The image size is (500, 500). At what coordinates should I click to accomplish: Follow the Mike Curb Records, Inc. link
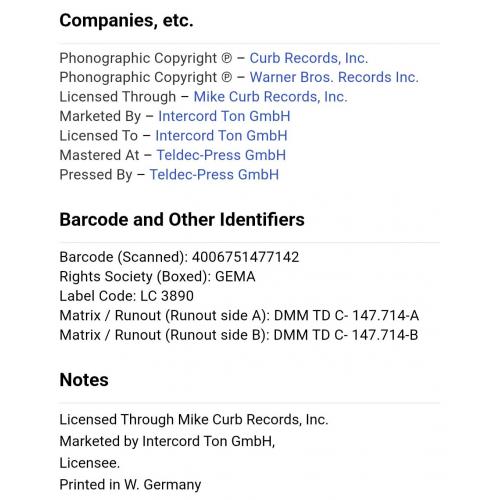pos(270,97)
